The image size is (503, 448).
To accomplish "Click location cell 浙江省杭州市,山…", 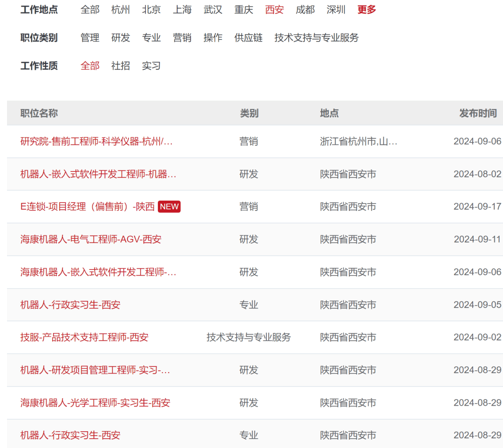I will pyautogui.click(x=359, y=142).
